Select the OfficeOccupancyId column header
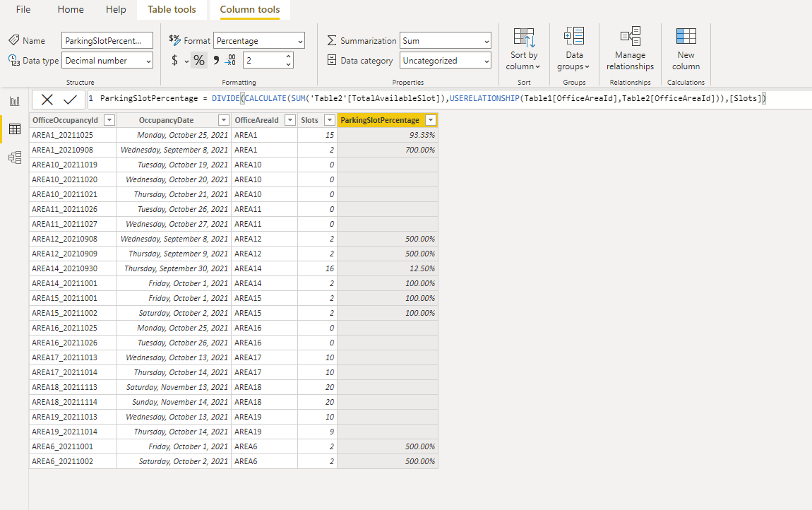 pos(65,120)
